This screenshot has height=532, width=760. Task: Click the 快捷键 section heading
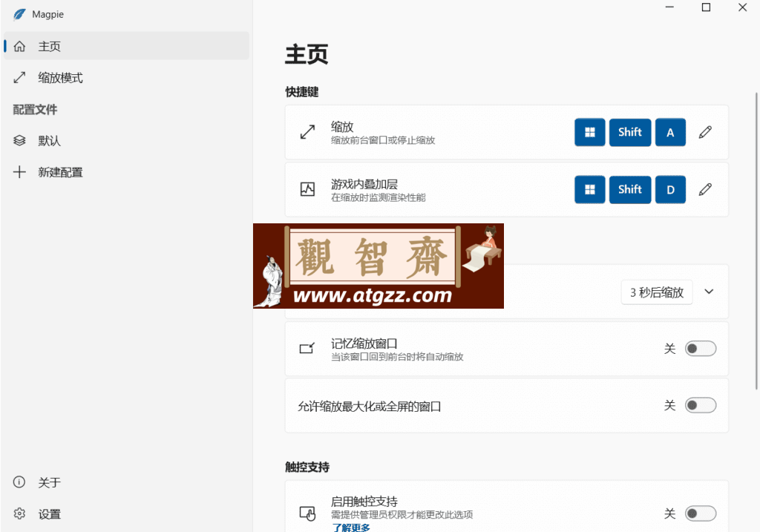pos(302,91)
